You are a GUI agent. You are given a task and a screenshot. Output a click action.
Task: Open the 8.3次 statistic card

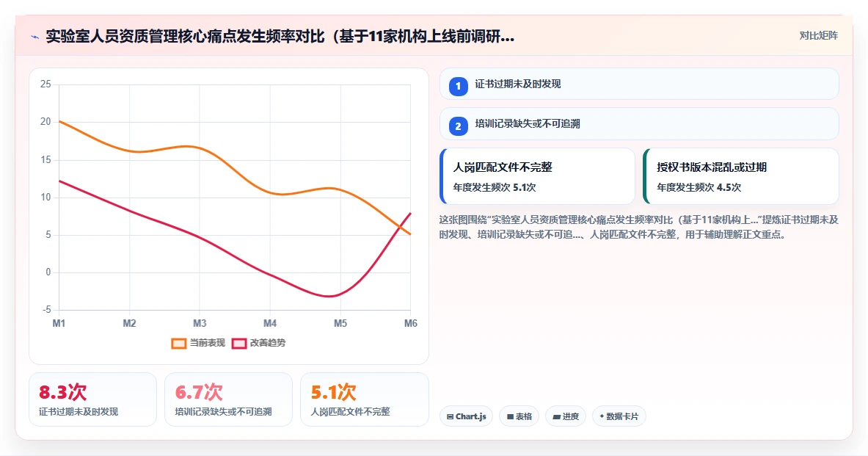(x=92, y=399)
